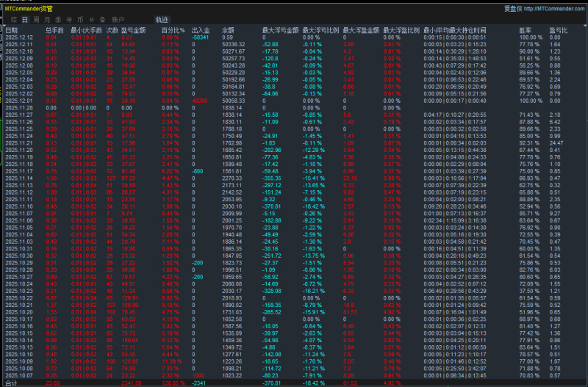Select the 2025.10.07 row
The height and width of the screenshot is (387, 588).
click(19, 374)
